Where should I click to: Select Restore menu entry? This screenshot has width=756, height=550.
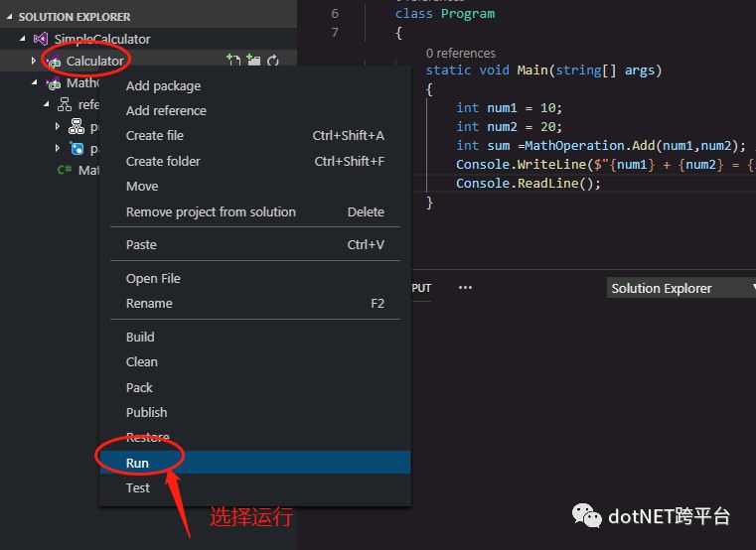[255, 438]
